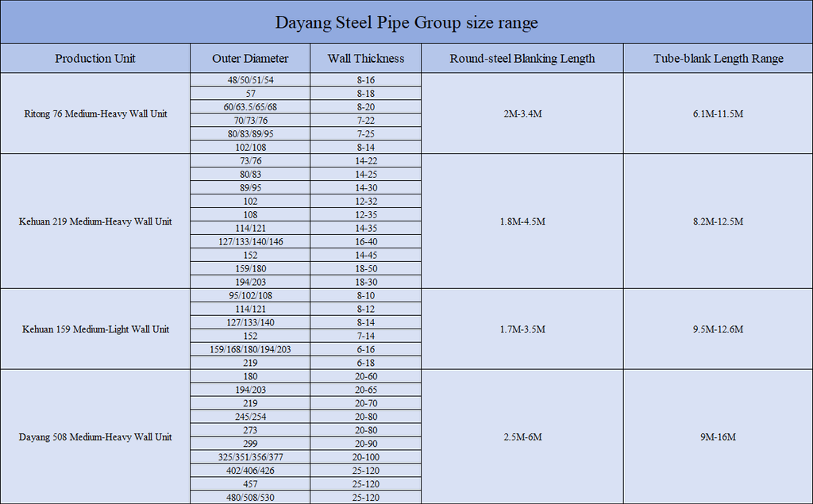Select wall thickness value '20-60'
813x504 pixels.
(x=366, y=376)
